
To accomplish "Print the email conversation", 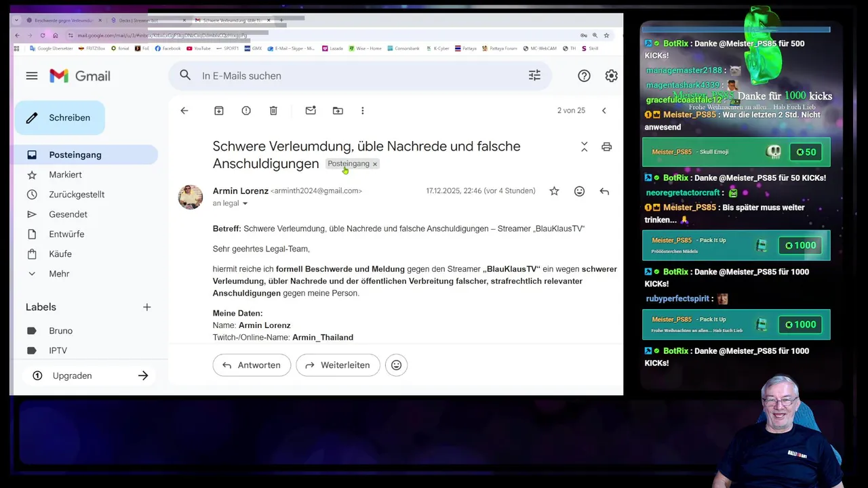I will tap(606, 146).
